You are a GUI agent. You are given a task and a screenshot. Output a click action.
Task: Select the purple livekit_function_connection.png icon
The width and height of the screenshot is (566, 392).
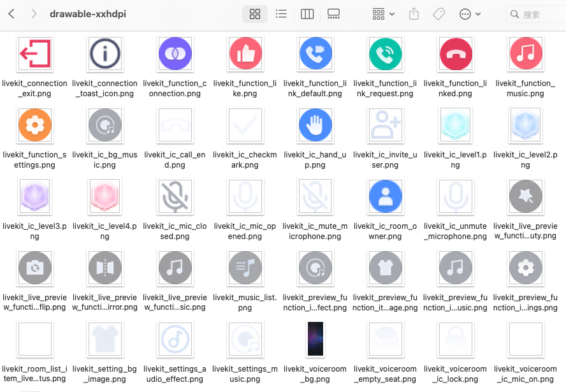click(x=175, y=54)
